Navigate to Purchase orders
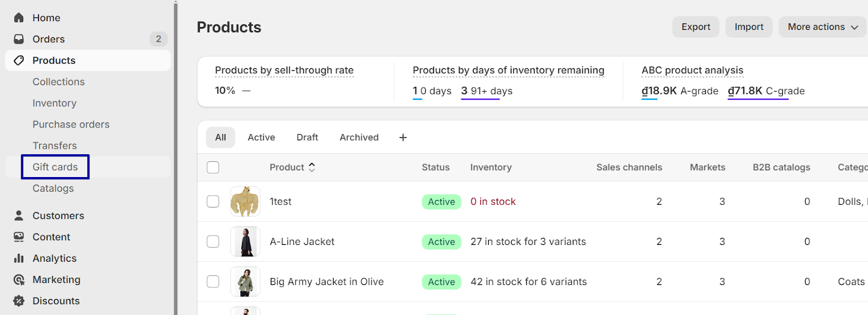Image resolution: width=868 pixels, height=315 pixels. pyautogui.click(x=71, y=124)
